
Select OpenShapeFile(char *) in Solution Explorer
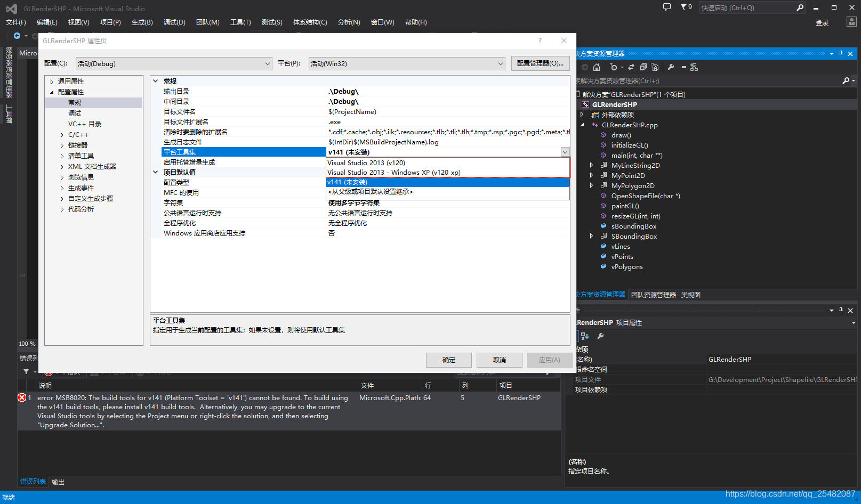[646, 196]
